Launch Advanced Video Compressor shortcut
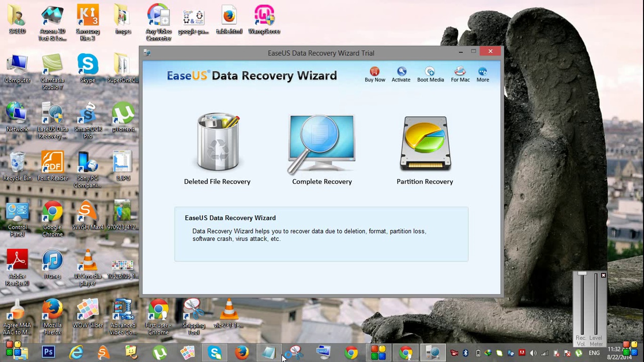The height and width of the screenshot is (362, 644). point(123,317)
